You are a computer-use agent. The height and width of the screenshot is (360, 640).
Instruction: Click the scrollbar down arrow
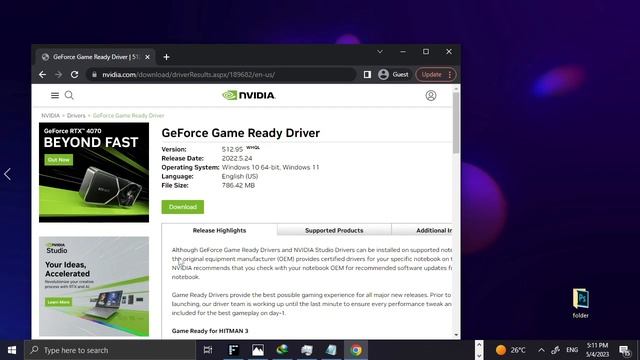pyautogui.click(x=456, y=335)
